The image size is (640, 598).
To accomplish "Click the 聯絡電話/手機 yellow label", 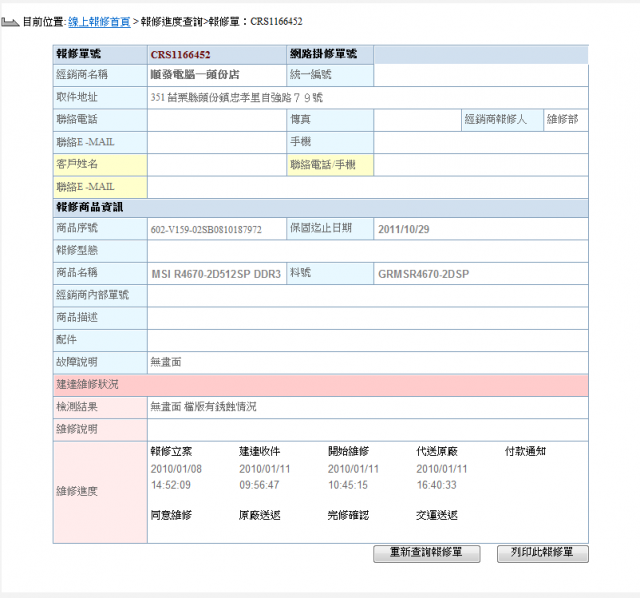I will [x=330, y=165].
